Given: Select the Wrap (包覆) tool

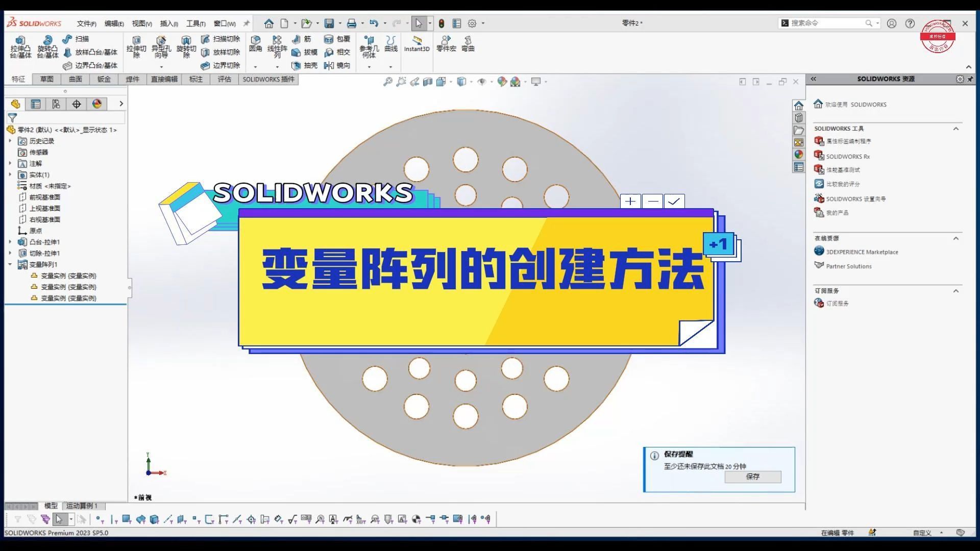Looking at the screenshot, I should pos(337,39).
